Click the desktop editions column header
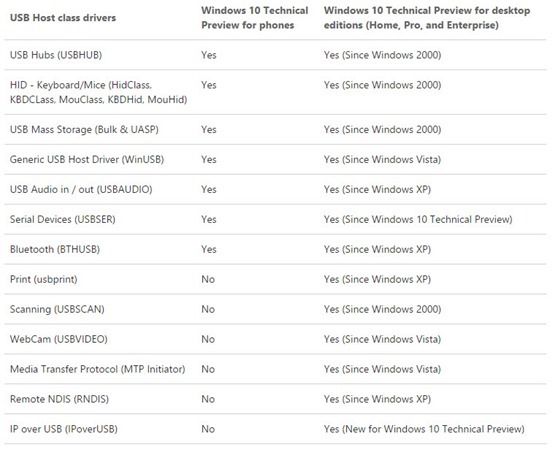 pos(427,18)
